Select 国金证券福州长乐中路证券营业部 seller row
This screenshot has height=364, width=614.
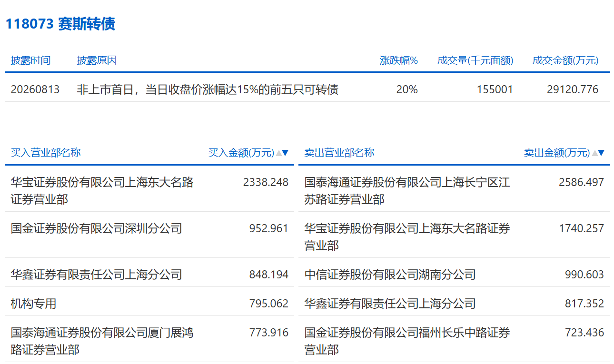(x=407, y=341)
